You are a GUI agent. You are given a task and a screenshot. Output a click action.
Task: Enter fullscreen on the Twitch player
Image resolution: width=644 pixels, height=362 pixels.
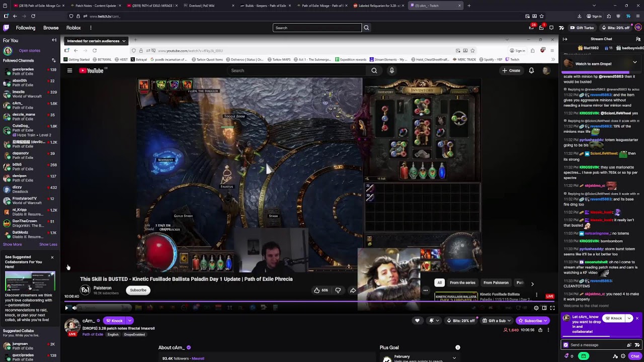[552, 308]
